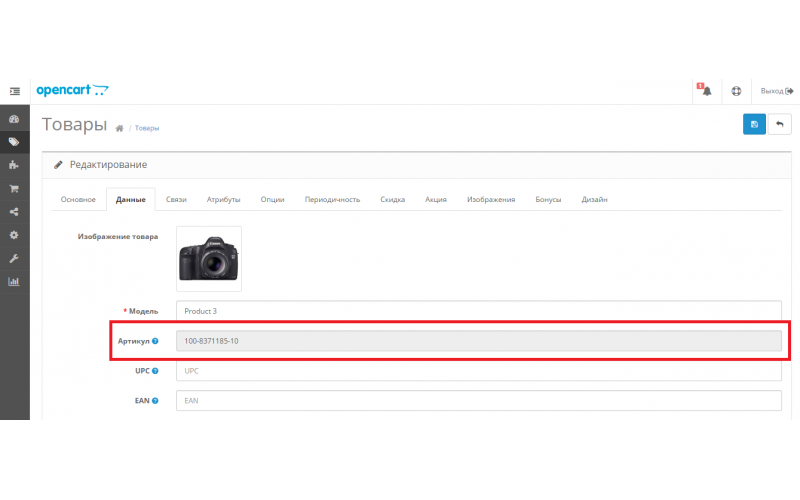Select the Данные tab
Image resolution: width=800 pixels, height=500 pixels.
(x=131, y=199)
